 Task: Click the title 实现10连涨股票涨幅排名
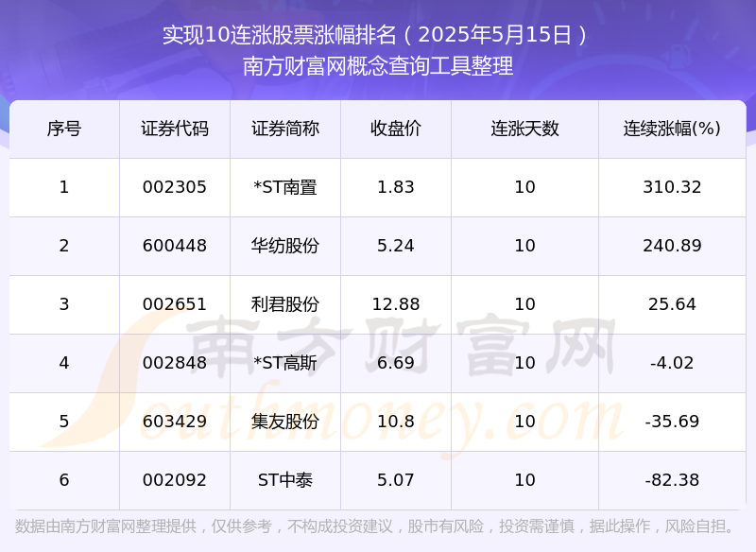tap(279, 35)
